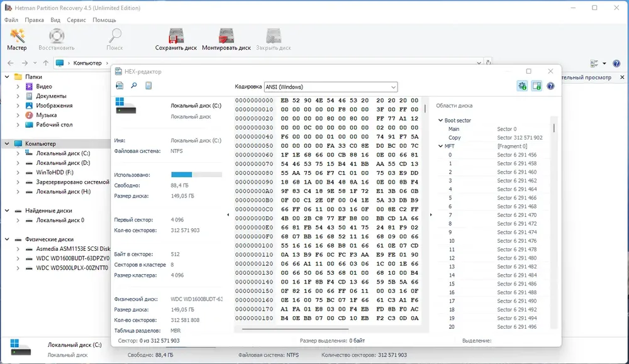Image resolution: width=629 pixels, height=364 pixels.
Task: Open the search magnifier in HEX editor
Action: point(134,85)
